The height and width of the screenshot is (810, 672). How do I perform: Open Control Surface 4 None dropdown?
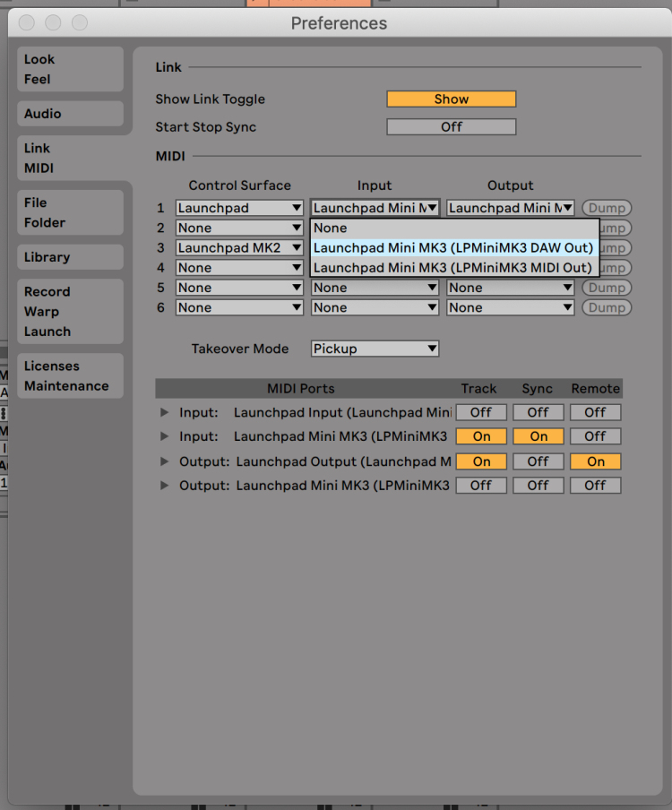coord(239,268)
